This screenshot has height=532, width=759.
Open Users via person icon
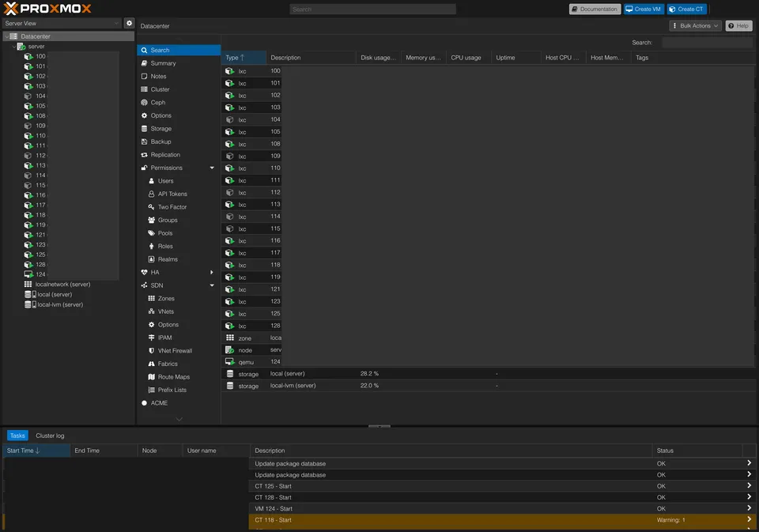click(x=152, y=181)
